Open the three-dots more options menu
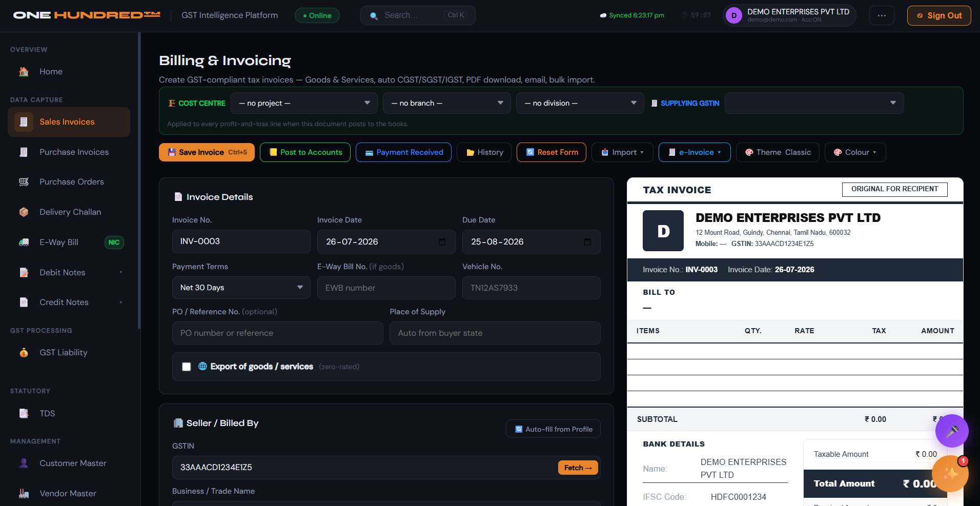Screen dimensions: 980x506 (882, 15)
